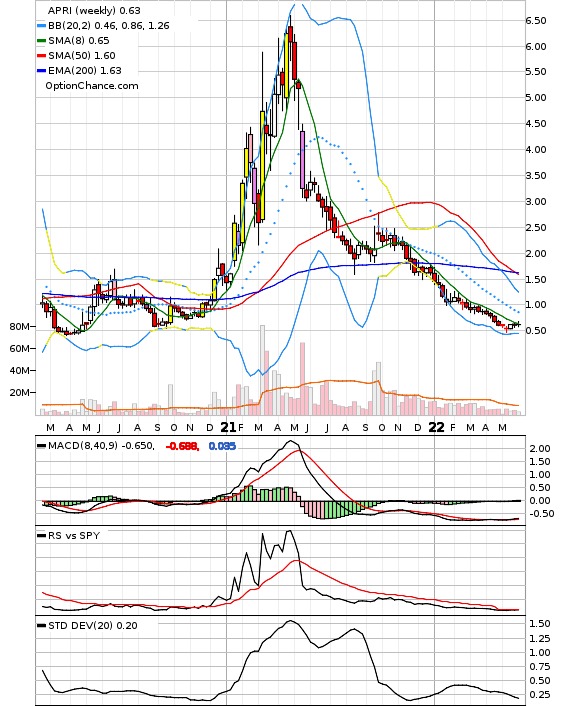Click the 21 year marker on time axis
566x706 pixels.
click(x=228, y=427)
